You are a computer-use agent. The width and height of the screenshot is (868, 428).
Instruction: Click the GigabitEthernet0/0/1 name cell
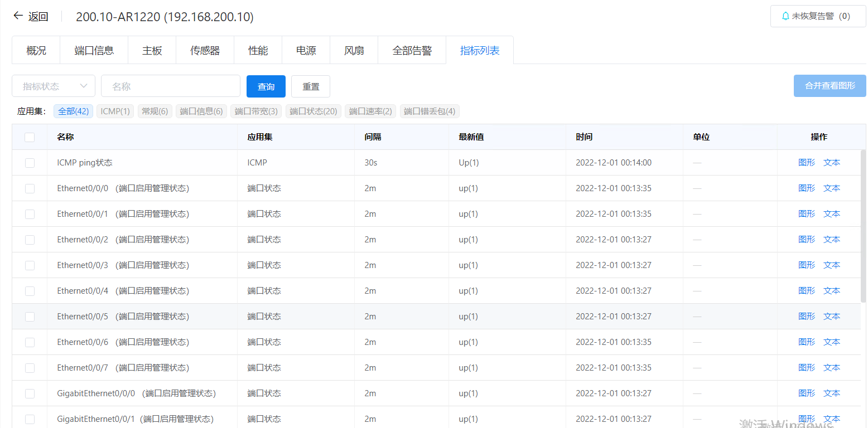coord(135,419)
